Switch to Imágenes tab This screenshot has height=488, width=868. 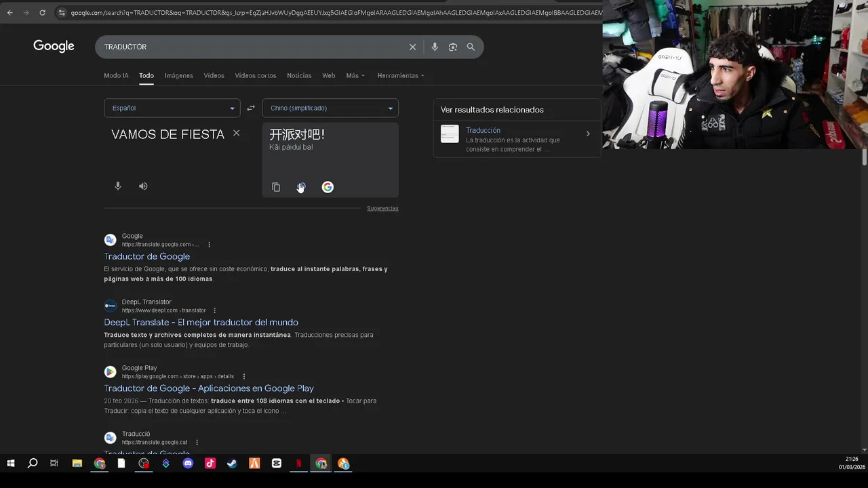pos(178,75)
